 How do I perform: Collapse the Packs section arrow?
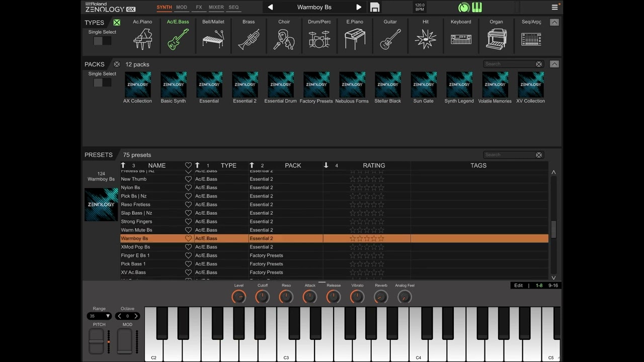point(554,64)
